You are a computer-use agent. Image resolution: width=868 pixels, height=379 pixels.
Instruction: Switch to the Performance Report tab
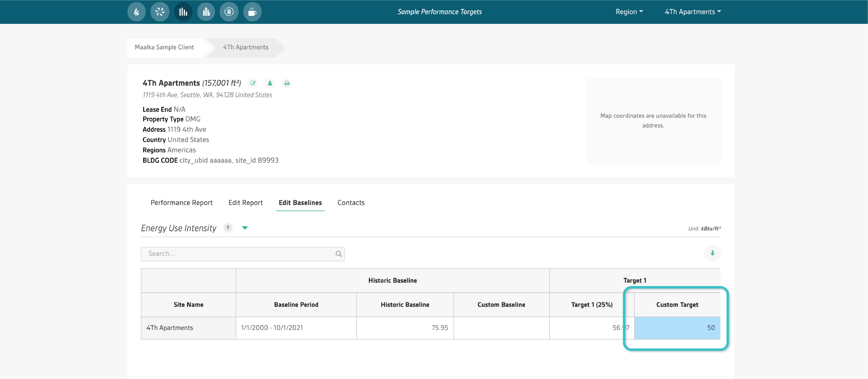182,203
